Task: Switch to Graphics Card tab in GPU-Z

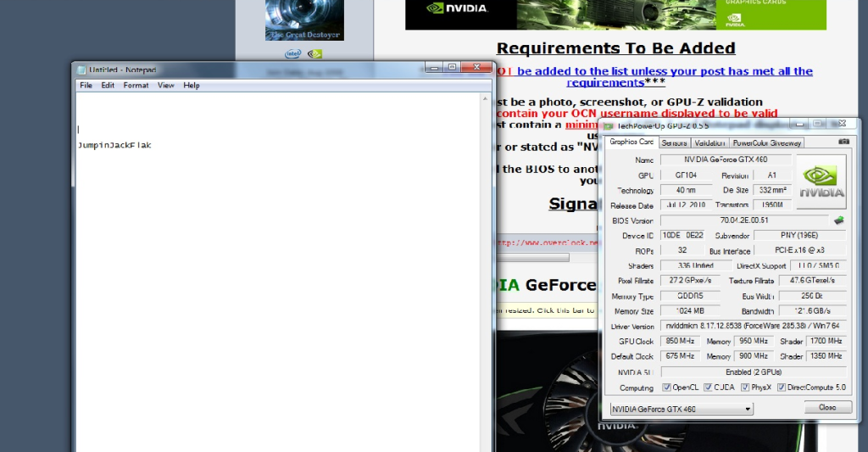Action: (631, 142)
